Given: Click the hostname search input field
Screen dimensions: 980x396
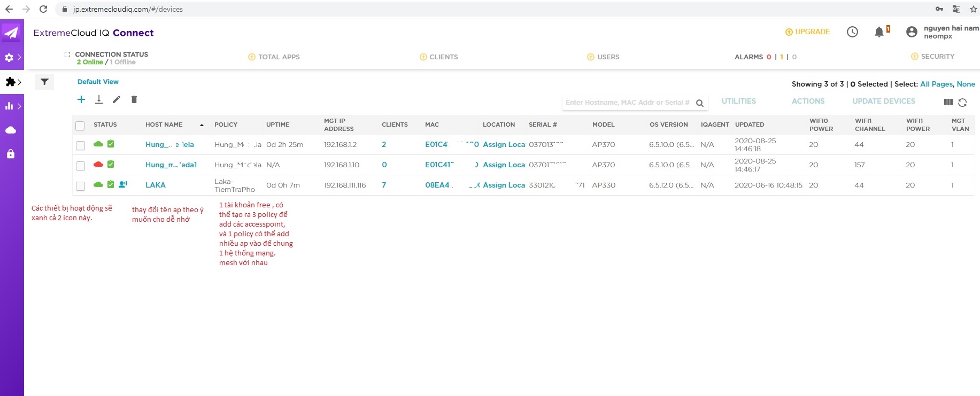Looking at the screenshot, I should (627, 103).
